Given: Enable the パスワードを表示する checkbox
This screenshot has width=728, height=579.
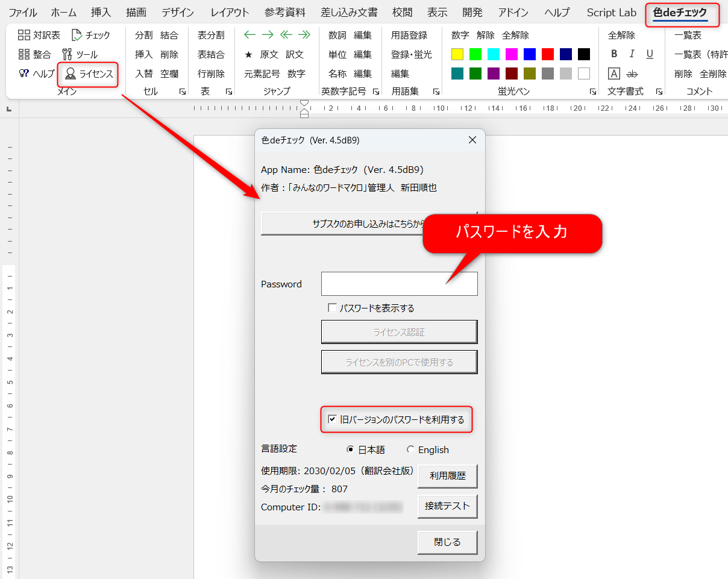Looking at the screenshot, I should pyautogui.click(x=332, y=308).
